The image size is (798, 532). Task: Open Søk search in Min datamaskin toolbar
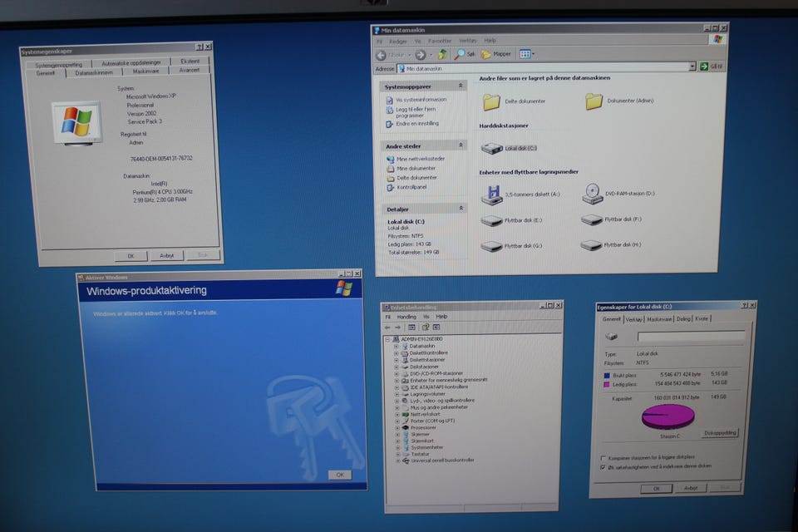[x=465, y=54]
